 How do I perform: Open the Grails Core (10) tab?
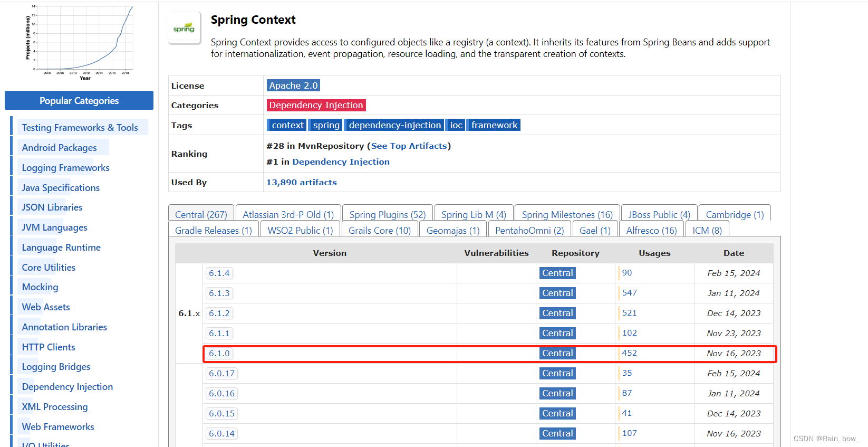380,230
